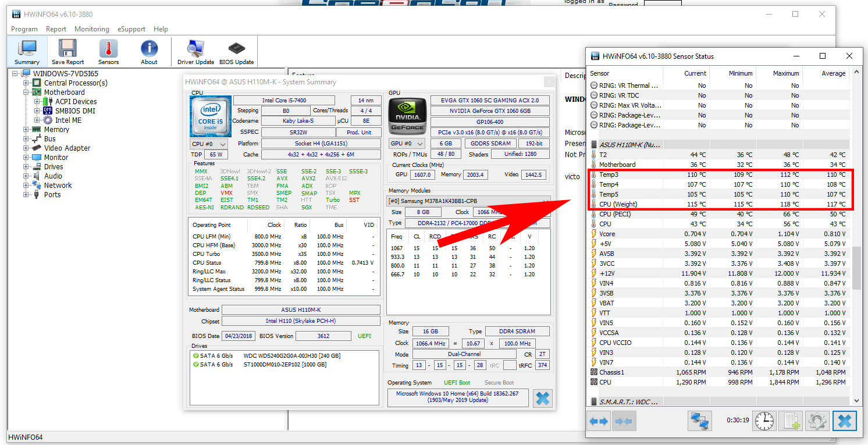
Task: Select the S.M.A.R.T.: WDC group header
Action: (718, 402)
